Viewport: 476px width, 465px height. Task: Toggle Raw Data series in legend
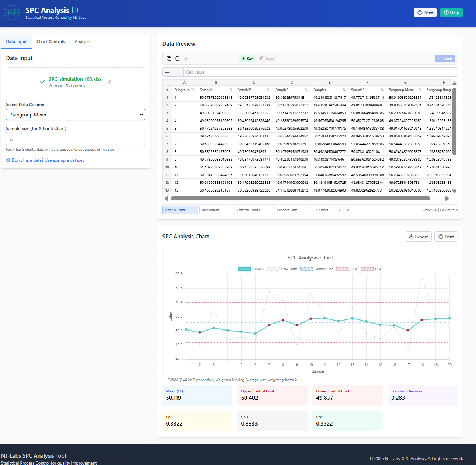click(x=282, y=269)
